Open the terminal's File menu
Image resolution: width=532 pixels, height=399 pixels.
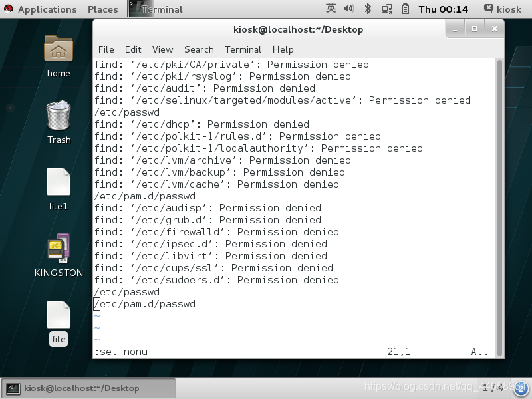point(106,49)
